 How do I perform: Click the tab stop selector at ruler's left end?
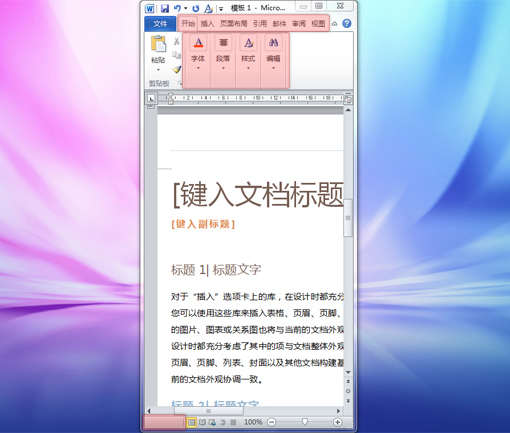151,98
